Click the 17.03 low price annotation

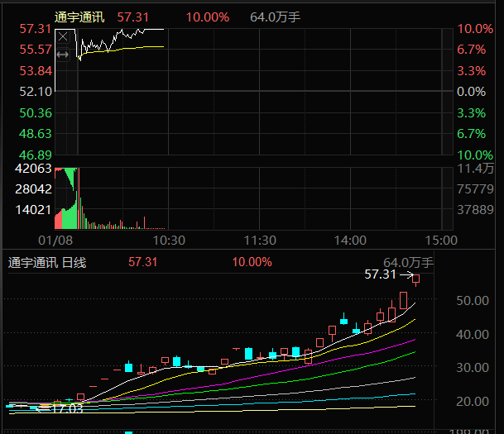[67, 408]
